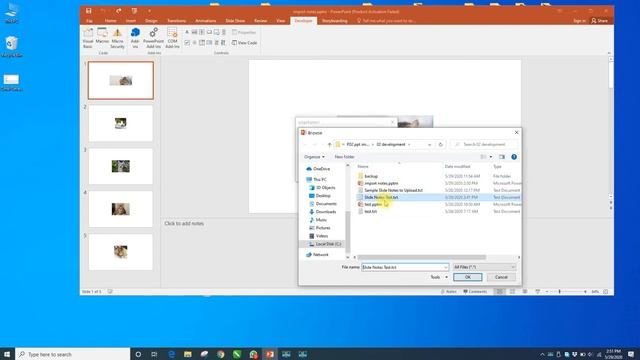
Task: Refresh the folder in Browse dialog
Action: 440,144
